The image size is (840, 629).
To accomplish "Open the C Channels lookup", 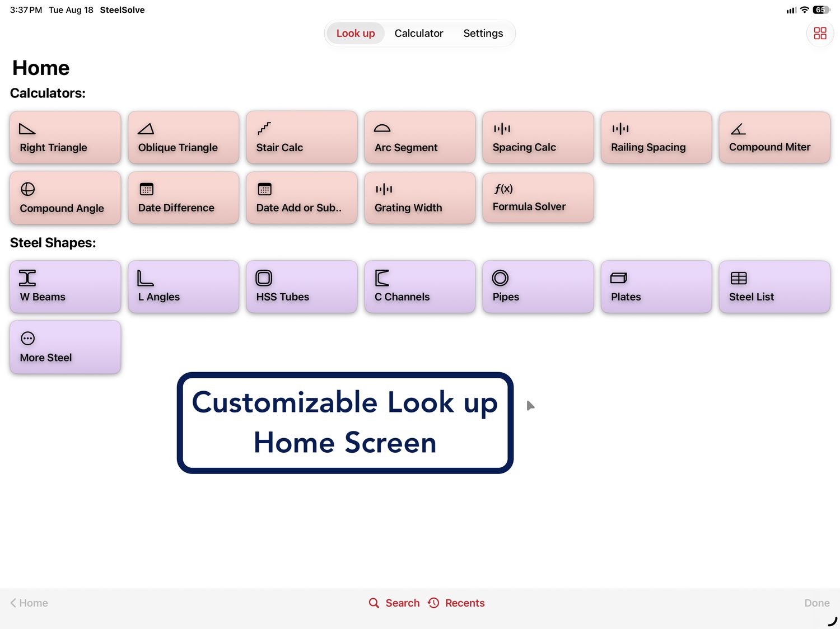I will click(419, 287).
